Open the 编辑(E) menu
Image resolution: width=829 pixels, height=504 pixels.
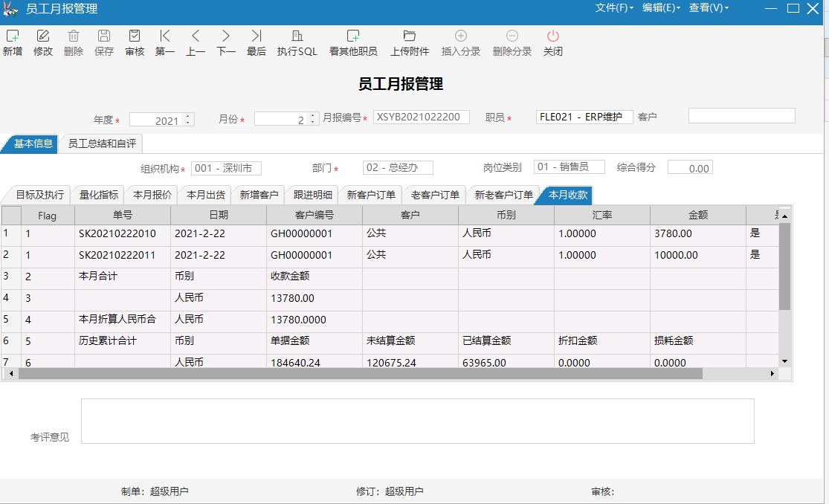point(661,8)
